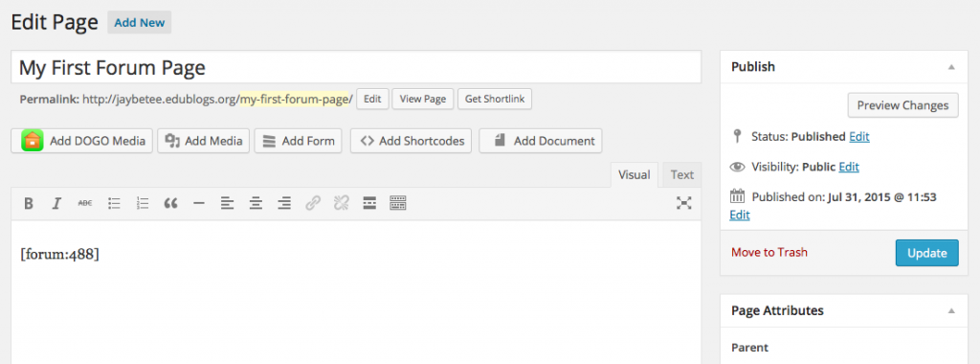The width and height of the screenshot is (980, 364).
Task: Collapse the Publish panel
Action: [x=950, y=67]
